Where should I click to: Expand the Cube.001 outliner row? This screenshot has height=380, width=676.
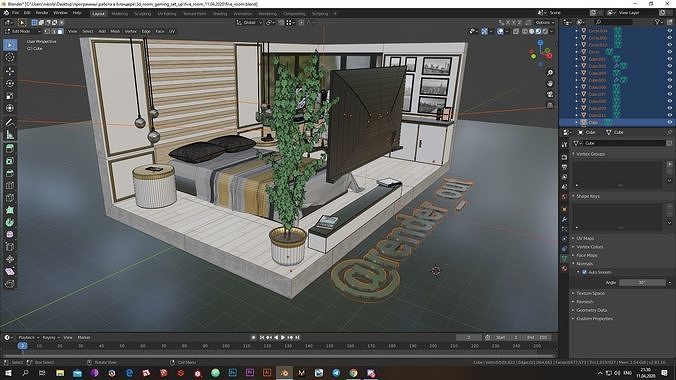tap(576, 59)
